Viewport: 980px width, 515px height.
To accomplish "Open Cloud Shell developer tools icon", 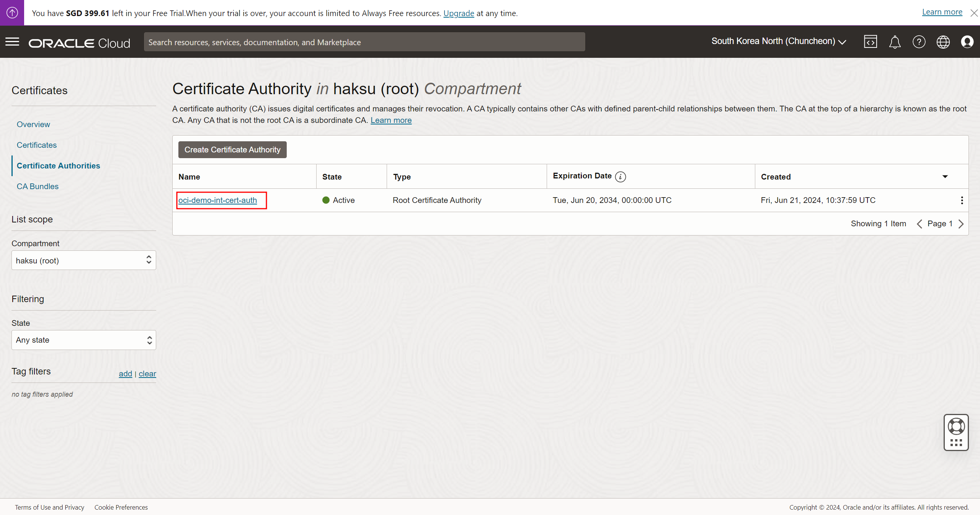I will click(870, 42).
